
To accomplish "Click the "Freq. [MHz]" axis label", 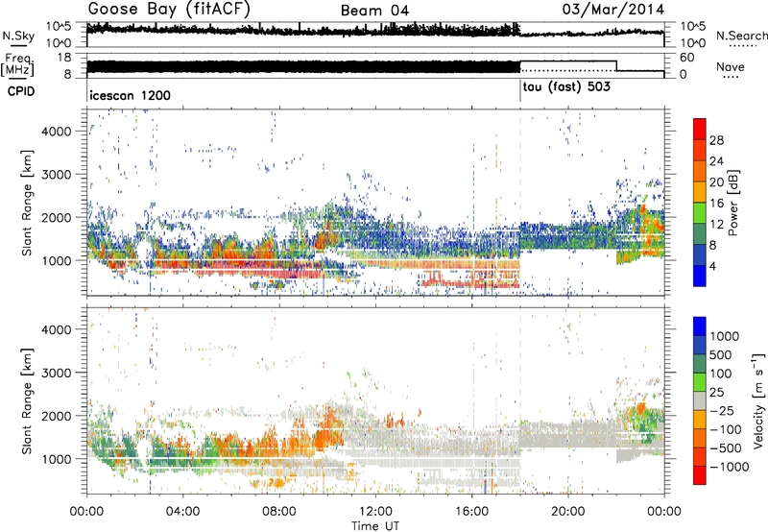I will [17, 64].
